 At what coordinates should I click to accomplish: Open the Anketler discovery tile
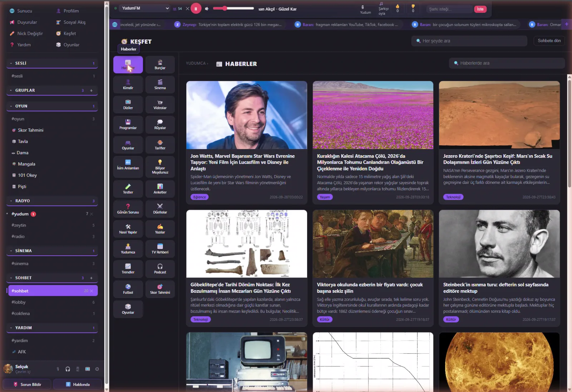tap(160, 189)
